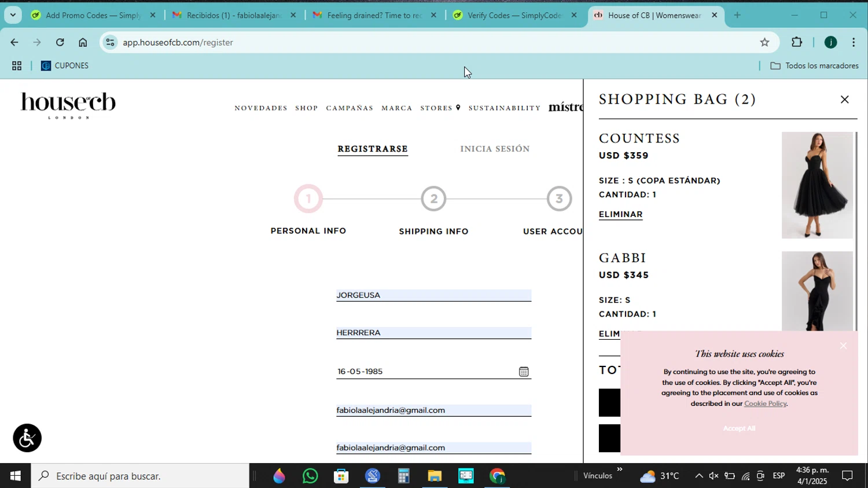The height and width of the screenshot is (488, 868).
Task: Open the date picker calendar icon
Action: 524,372
